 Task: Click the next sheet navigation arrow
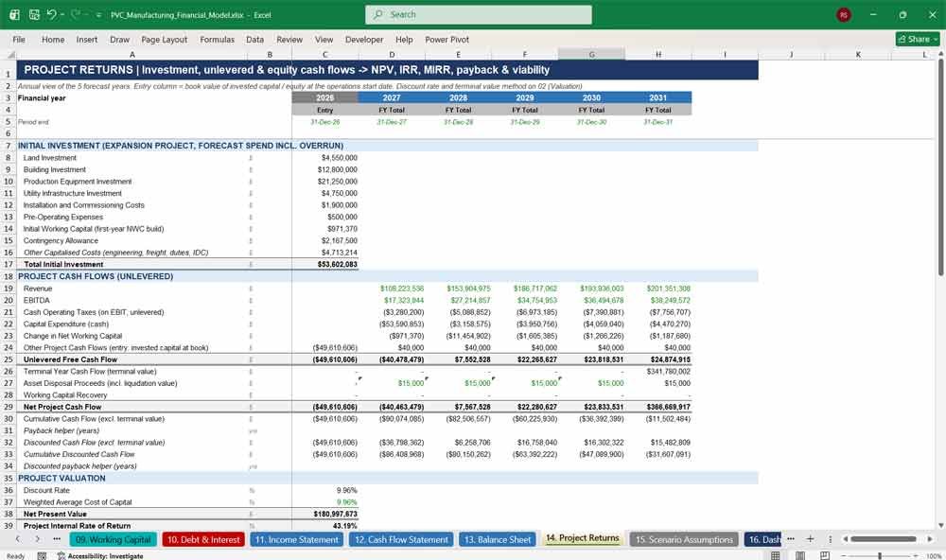37,539
